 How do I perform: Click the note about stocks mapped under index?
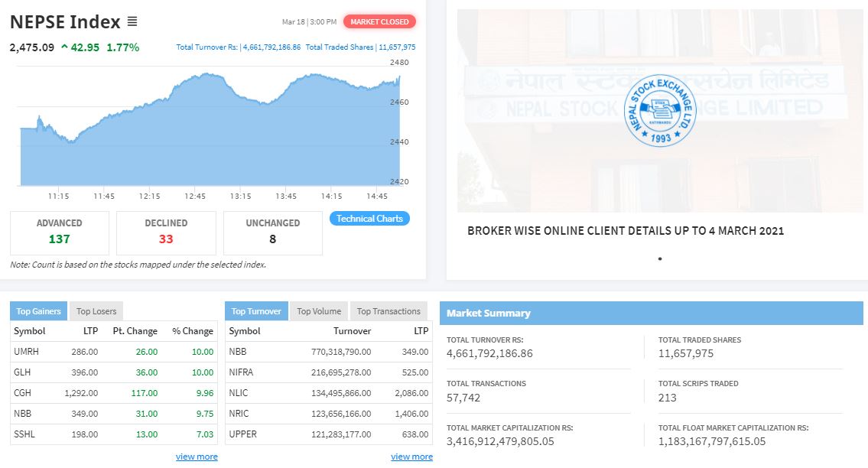tap(138, 265)
